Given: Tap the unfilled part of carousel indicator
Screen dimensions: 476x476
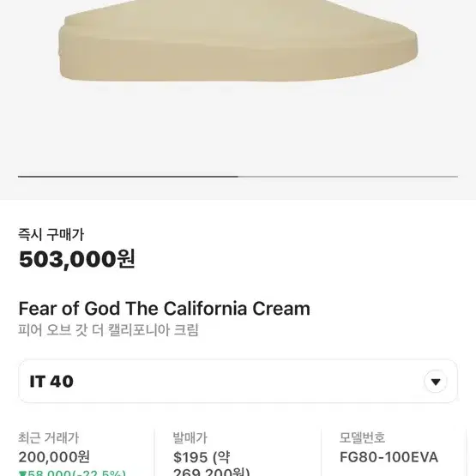Looking at the screenshot, I should (348, 177).
